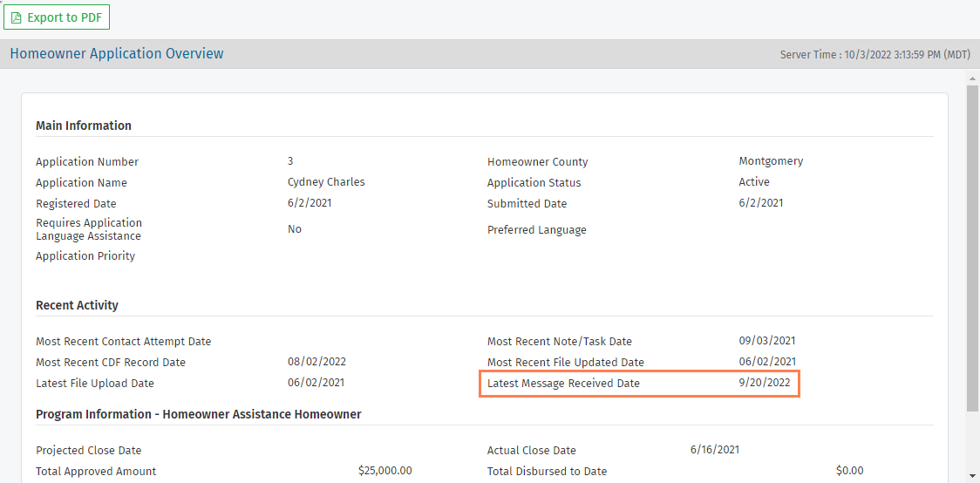Screen dimensions: 980x483
Task: Click the Active application status value
Action: tap(754, 182)
